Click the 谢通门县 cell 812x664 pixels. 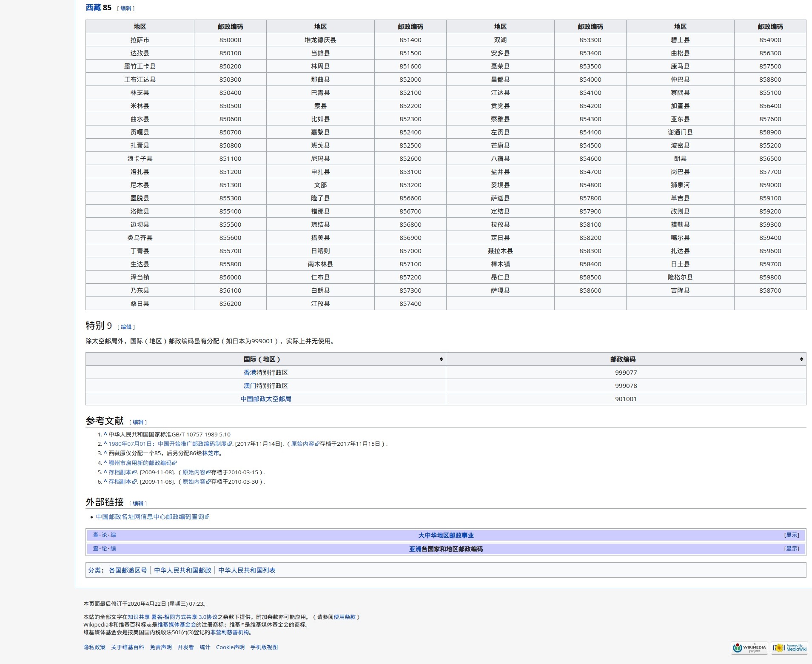click(x=680, y=132)
